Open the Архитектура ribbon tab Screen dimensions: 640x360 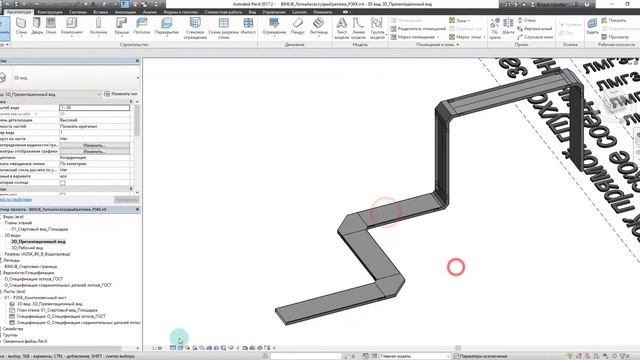pos(19,12)
